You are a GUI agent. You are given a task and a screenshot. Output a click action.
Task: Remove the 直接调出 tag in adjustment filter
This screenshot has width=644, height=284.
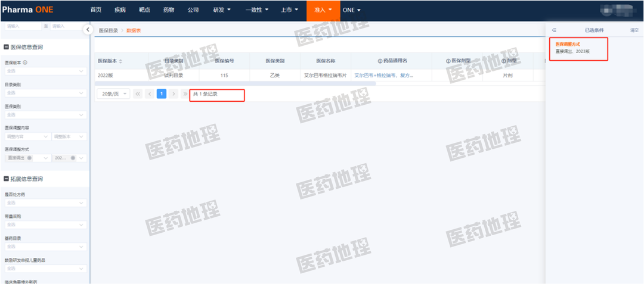[29, 158]
